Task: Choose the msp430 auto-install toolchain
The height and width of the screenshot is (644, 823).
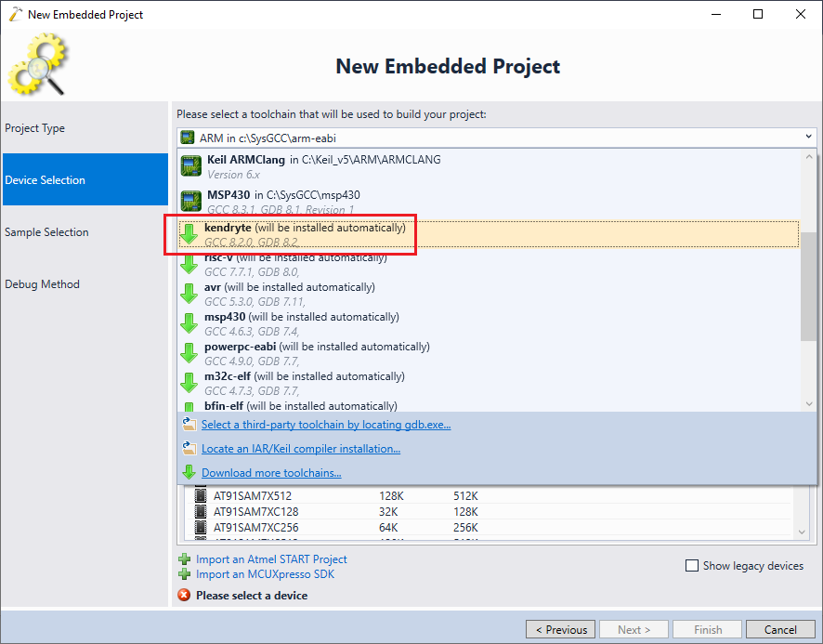Action: [490, 323]
